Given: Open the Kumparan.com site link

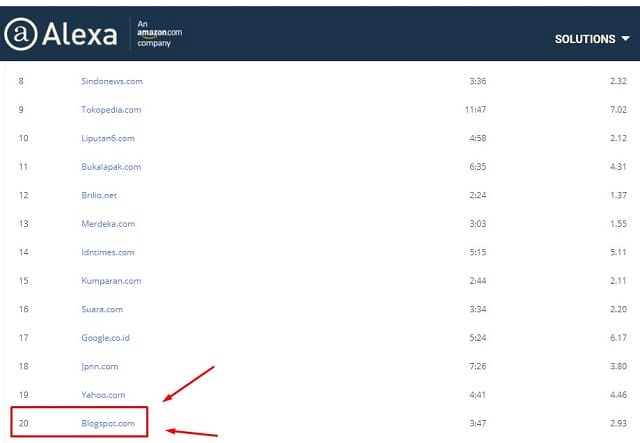Looking at the screenshot, I should [x=110, y=281].
